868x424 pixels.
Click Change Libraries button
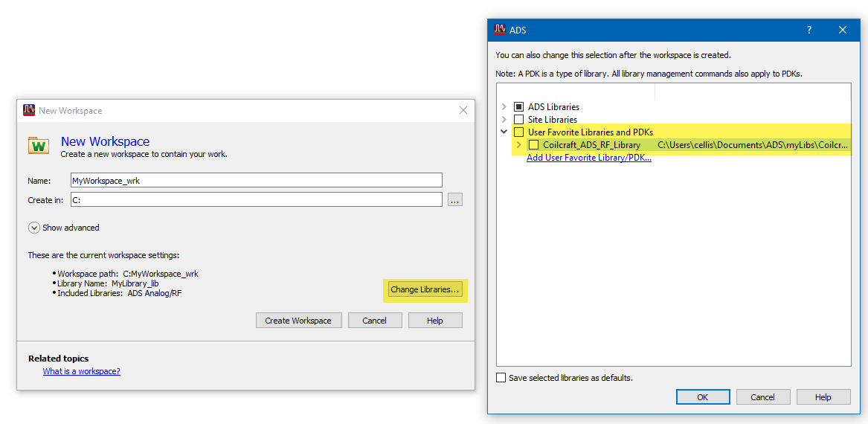(x=425, y=289)
